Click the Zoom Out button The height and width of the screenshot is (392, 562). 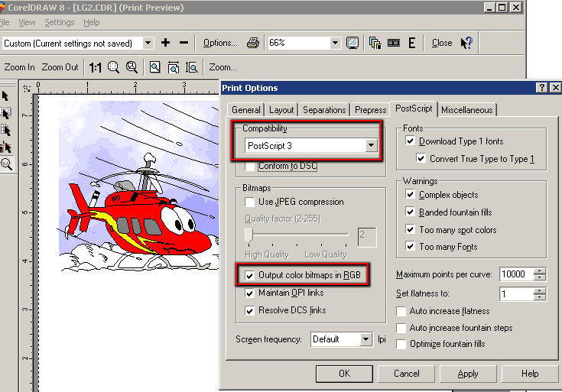tap(60, 67)
